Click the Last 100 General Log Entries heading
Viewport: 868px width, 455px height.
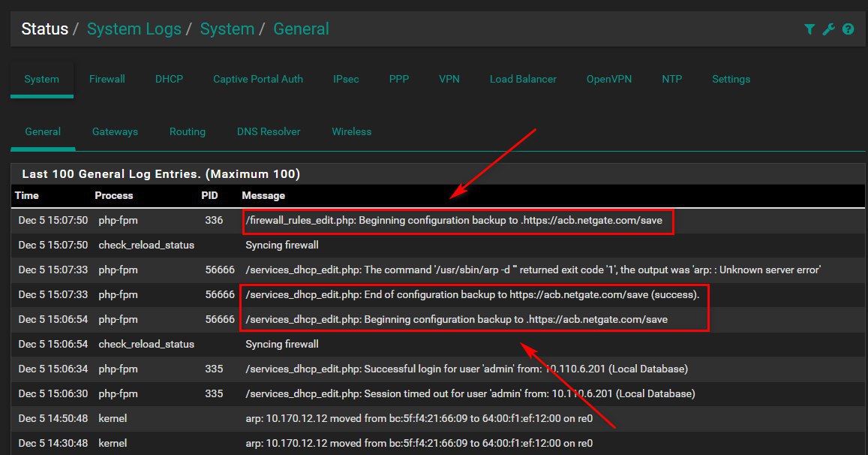(161, 174)
